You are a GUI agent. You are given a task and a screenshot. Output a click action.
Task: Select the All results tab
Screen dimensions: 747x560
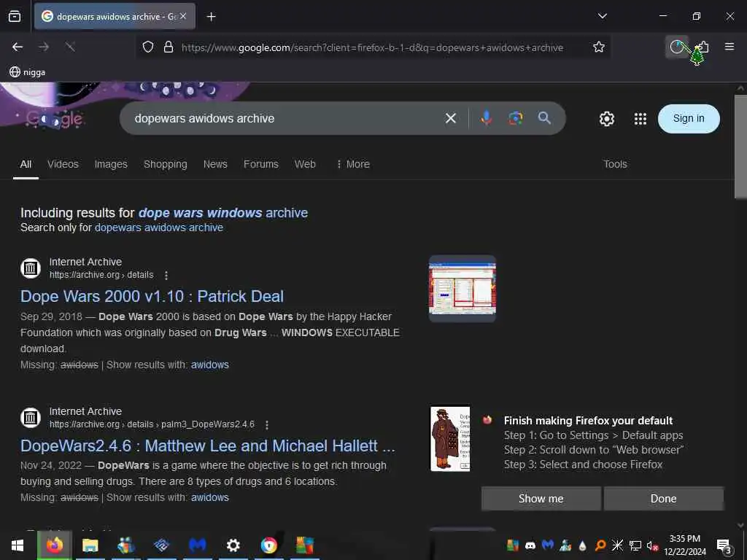[26, 164]
